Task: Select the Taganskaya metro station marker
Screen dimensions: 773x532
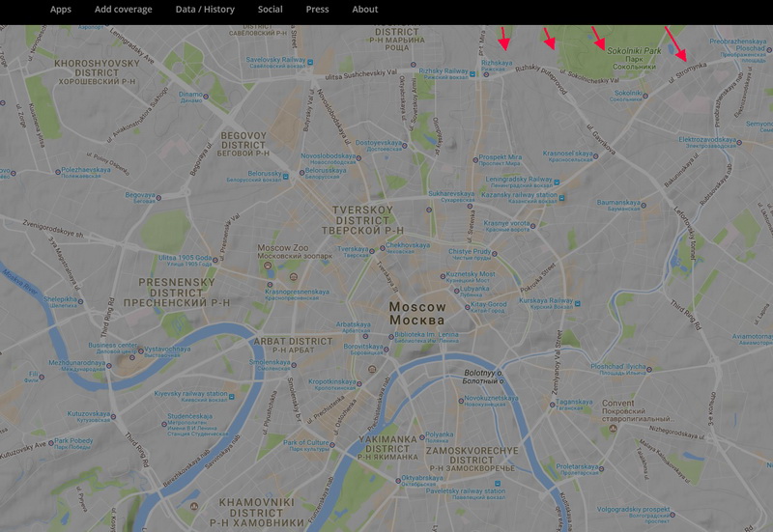Action: pyautogui.click(x=552, y=405)
